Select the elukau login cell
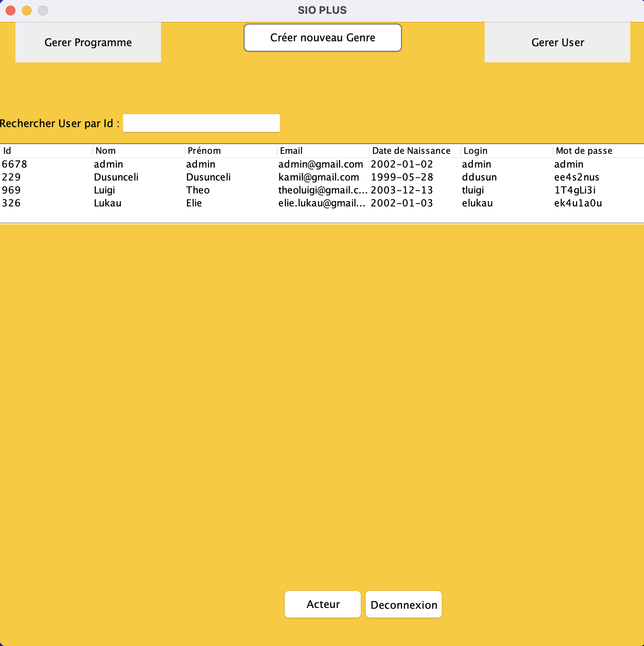Viewport: 644px width, 646px height. 477,203
